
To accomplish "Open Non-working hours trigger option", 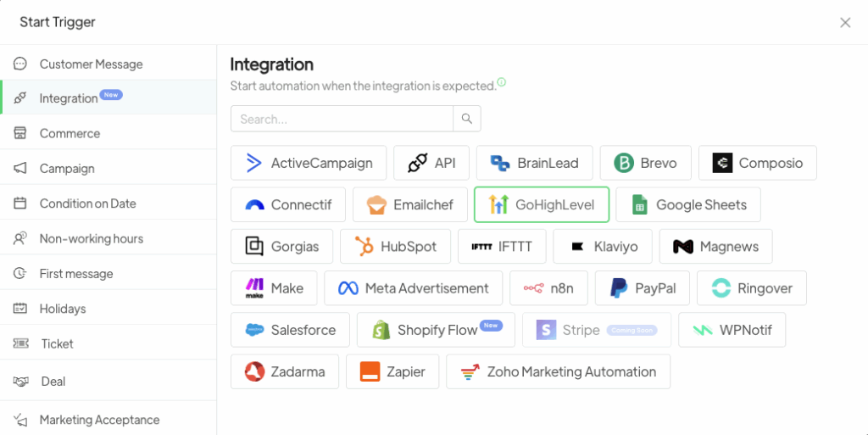I will coord(91,238).
